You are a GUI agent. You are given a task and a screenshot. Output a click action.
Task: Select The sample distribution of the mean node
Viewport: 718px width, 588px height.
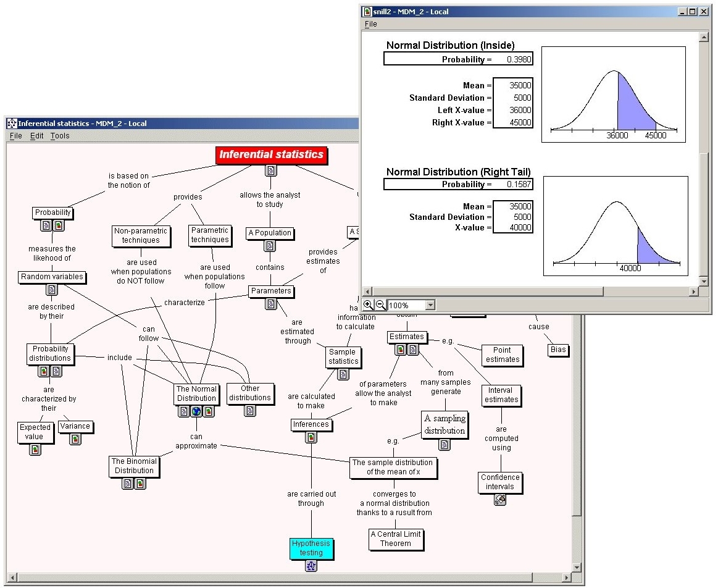point(393,468)
